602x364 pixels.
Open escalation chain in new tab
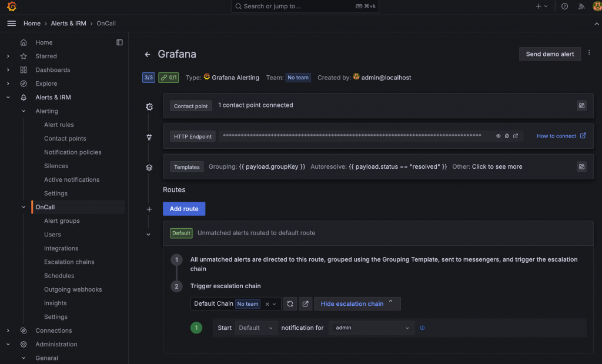click(x=305, y=303)
